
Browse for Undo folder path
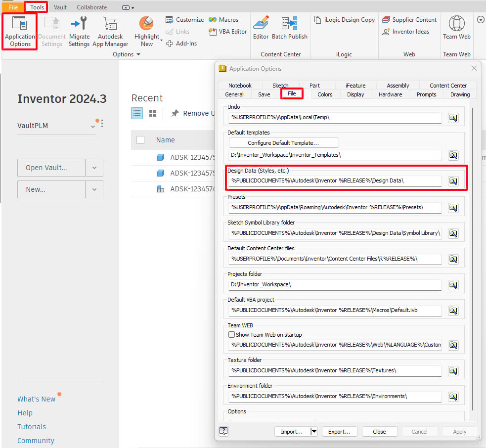click(453, 118)
